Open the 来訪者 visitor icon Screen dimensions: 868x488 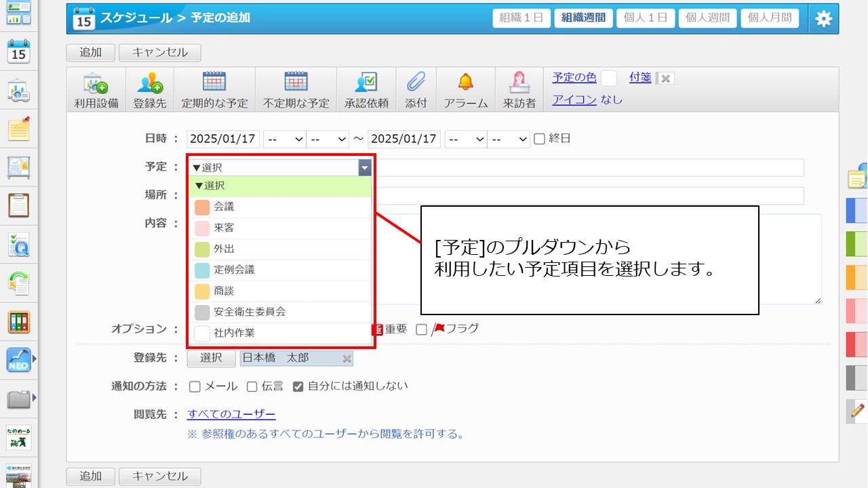tap(519, 83)
